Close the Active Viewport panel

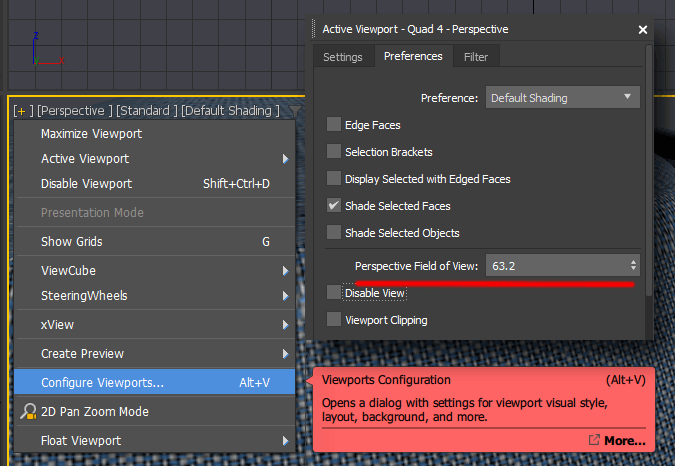click(643, 29)
